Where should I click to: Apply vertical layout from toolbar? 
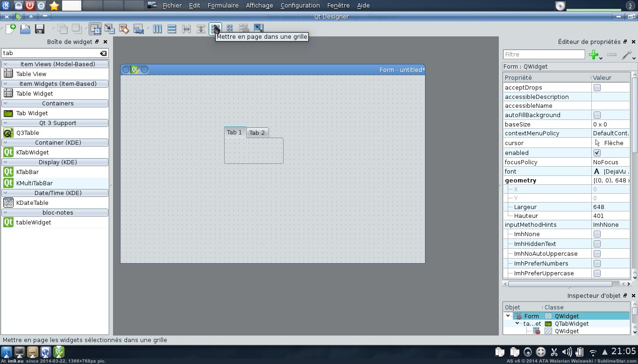[172, 29]
